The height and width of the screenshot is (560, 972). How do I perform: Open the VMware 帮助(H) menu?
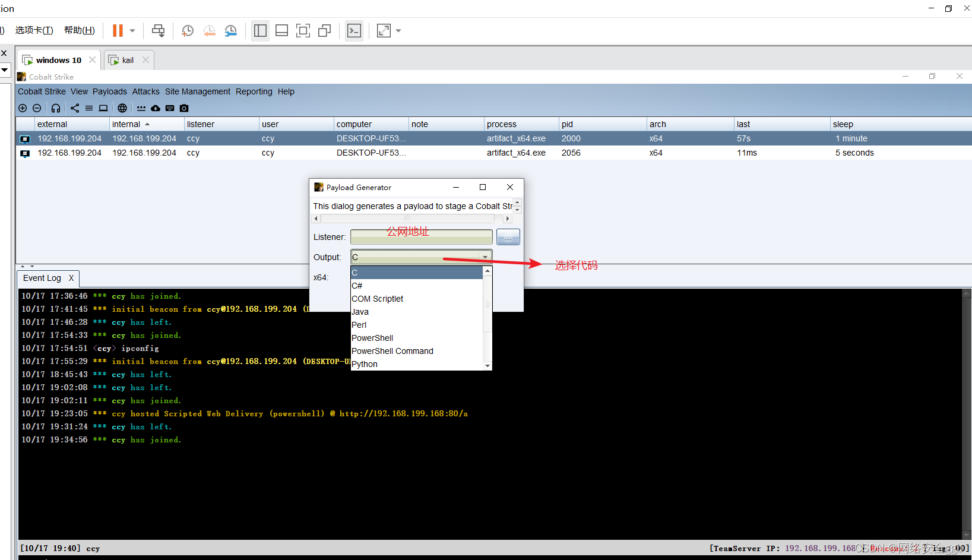[x=80, y=30]
